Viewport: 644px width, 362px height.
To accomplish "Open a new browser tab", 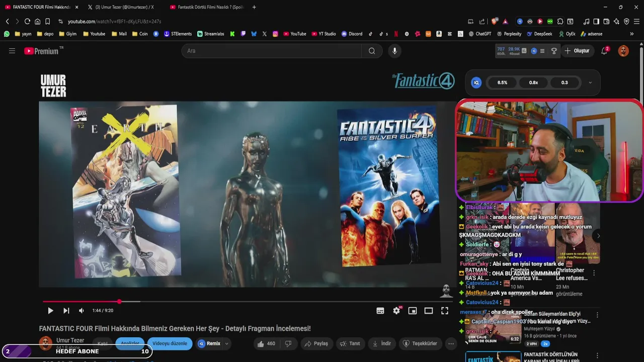I will (x=254, y=7).
